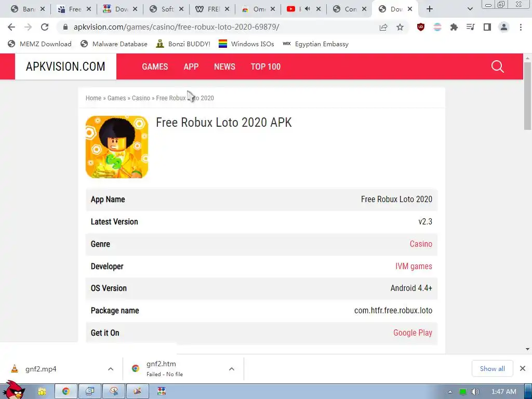Open the Casino genre link
The height and width of the screenshot is (399, 532).
click(421, 244)
